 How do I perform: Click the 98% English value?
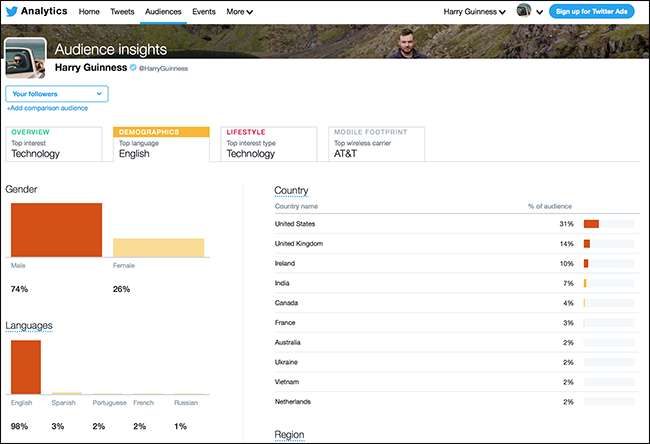[x=19, y=426]
